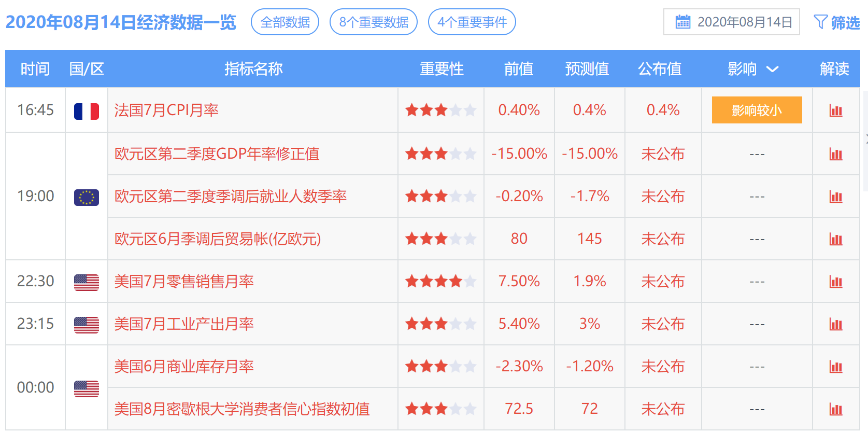The width and height of the screenshot is (868, 446).
Task: Click the 影响较小 orange button
Action: (x=757, y=110)
